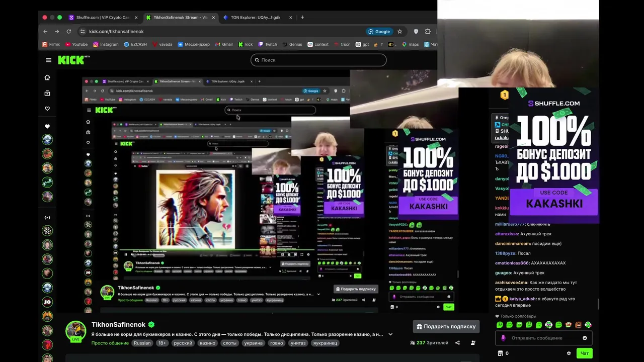Open the shield icon in toolbar
This screenshot has height=362, width=644.
point(416,31)
